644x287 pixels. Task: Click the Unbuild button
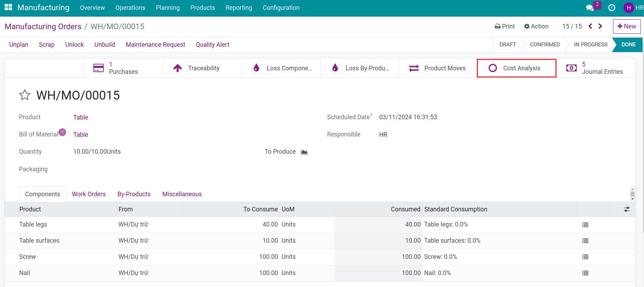pyautogui.click(x=105, y=45)
